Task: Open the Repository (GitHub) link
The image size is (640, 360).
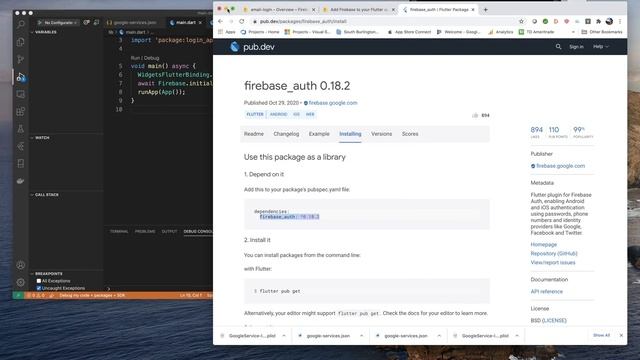Action: click(554, 253)
